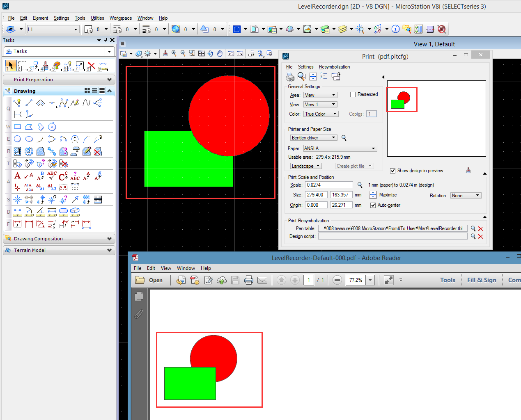
Task: Click the Maximize print size icon
Action: (373, 195)
